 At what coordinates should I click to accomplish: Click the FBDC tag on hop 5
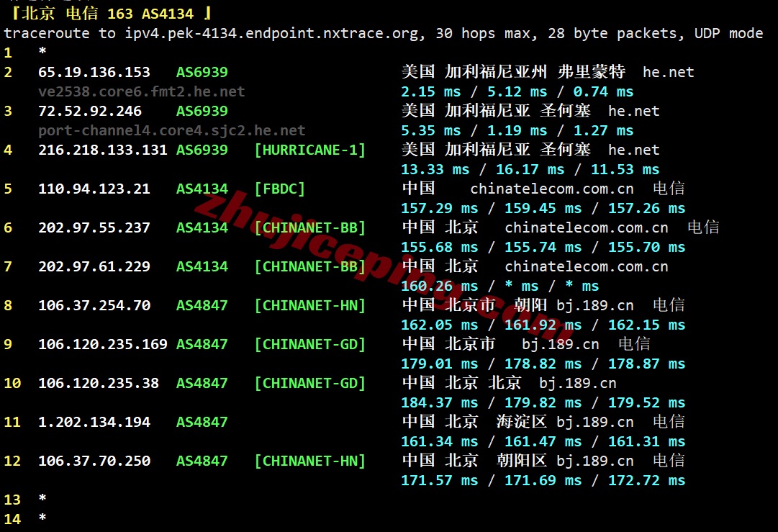(280, 189)
